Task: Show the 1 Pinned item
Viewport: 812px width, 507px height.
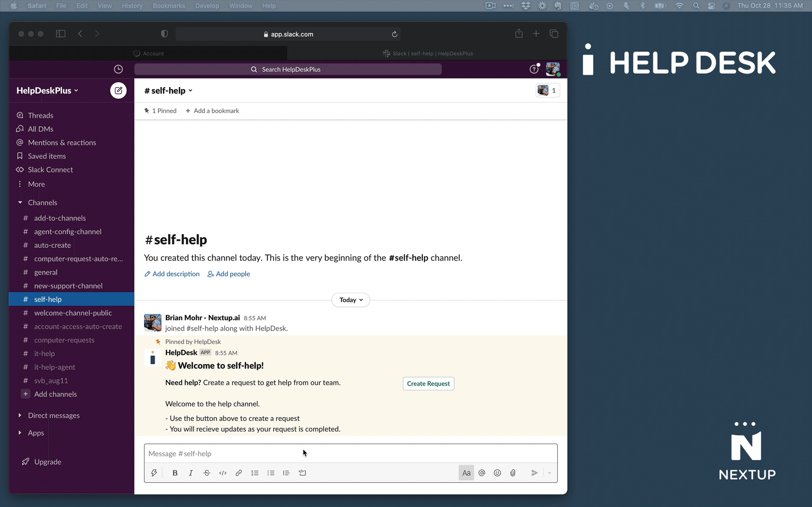Action: click(160, 111)
